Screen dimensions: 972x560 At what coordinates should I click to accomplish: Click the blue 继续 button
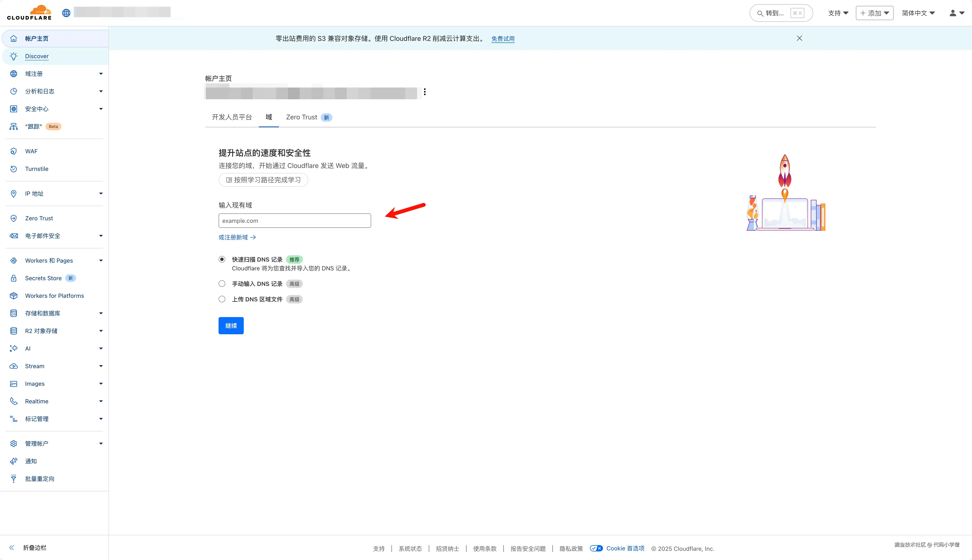231,326
